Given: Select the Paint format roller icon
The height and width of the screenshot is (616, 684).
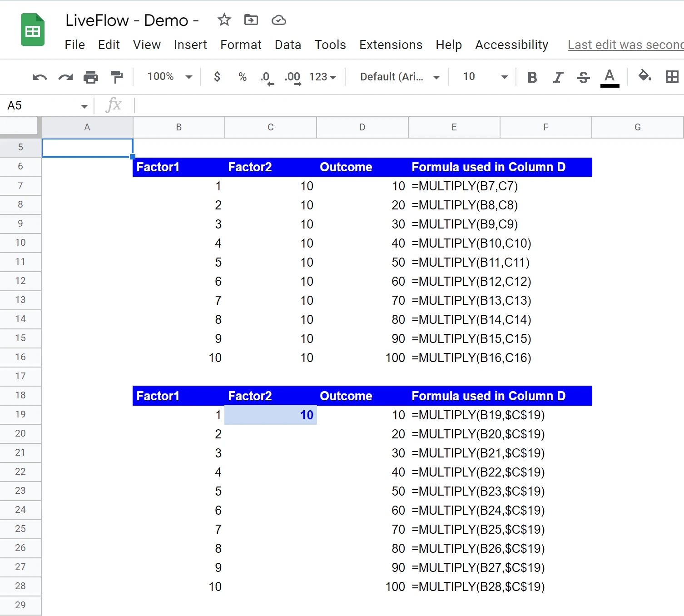Looking at the screenshot, I should (117, 77).
